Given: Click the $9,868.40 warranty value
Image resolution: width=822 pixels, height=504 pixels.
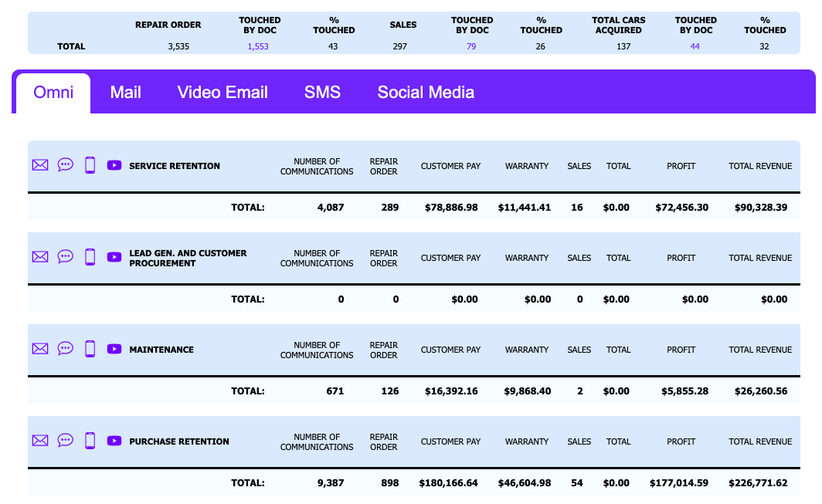Looking at the screenshot, I should (x=528, y=391).
